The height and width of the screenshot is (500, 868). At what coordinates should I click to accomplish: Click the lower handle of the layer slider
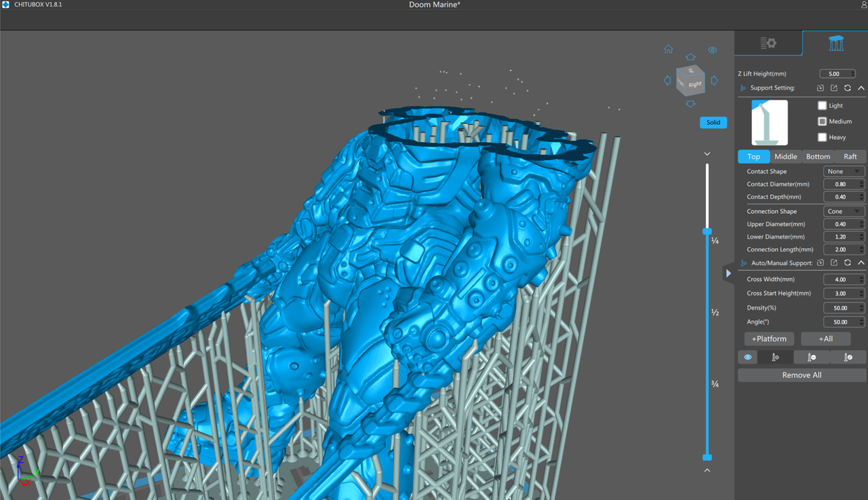click(x=707, y=457)
